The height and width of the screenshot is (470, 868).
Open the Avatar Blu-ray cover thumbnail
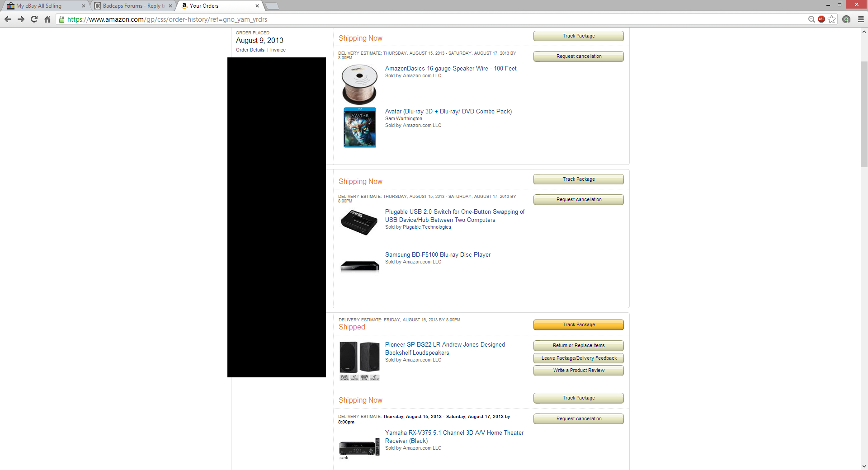[x=359, y=127]
